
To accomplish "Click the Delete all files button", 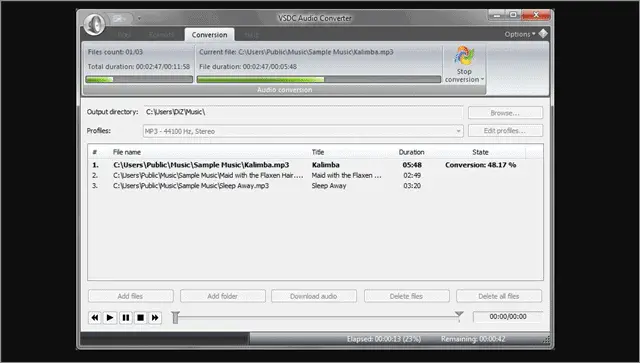I will pyautogui.click(x=499, y=296).
